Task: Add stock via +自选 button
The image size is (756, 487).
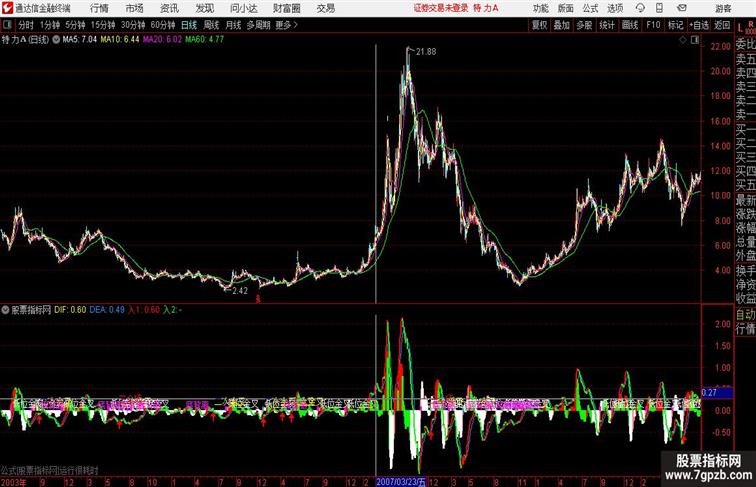Action: pyautogui.click(x=699, y=25)
